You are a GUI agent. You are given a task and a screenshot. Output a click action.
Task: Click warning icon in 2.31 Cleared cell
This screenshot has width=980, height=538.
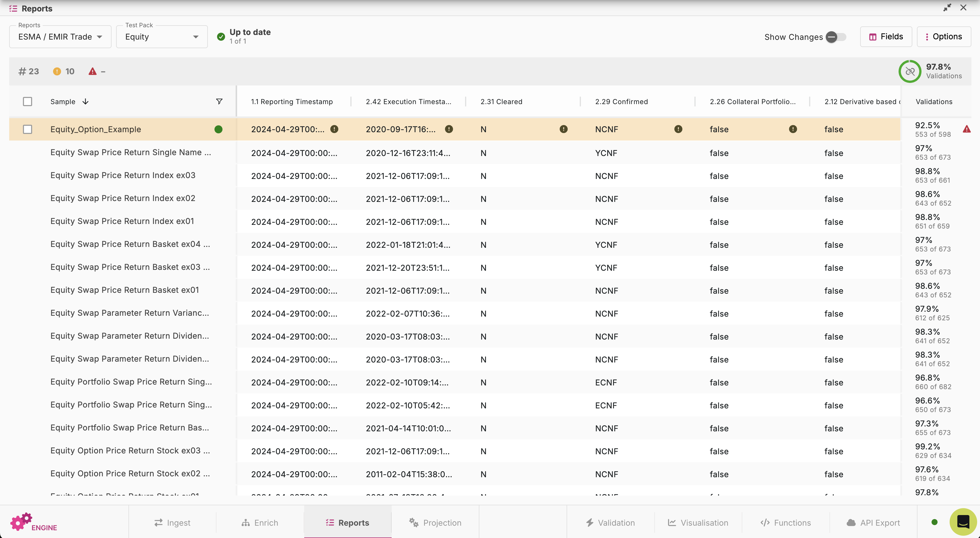(563, 129)
